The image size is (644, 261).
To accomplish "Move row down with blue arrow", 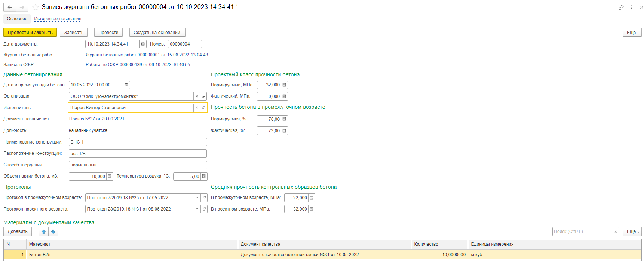I will pos(53,232).
